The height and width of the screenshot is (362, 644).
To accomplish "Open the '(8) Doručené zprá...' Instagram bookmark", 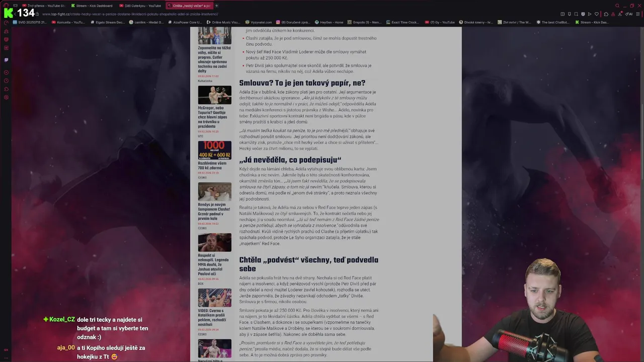I will pos(293,22).
